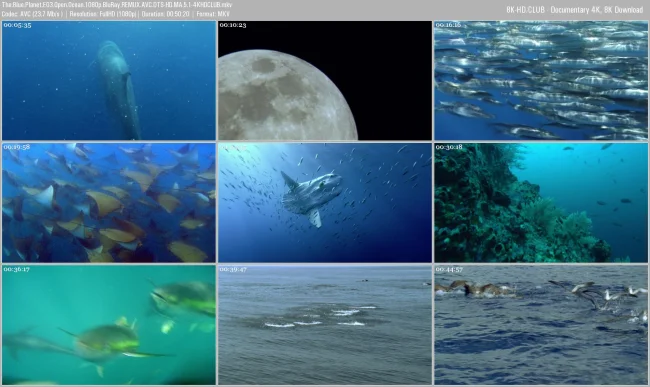Click the Blue Planet mkv filename text
This screenshot has height=387, width=650.
coord(117,5)
